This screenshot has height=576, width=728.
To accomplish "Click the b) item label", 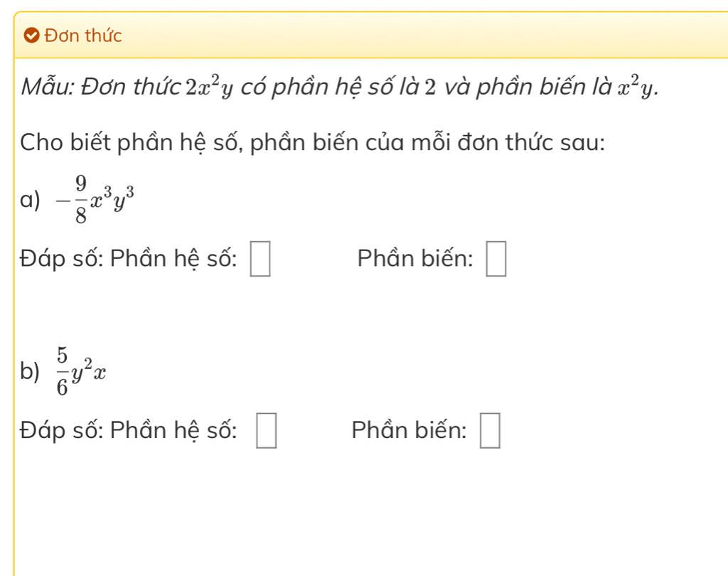I will tap(30, 372).
